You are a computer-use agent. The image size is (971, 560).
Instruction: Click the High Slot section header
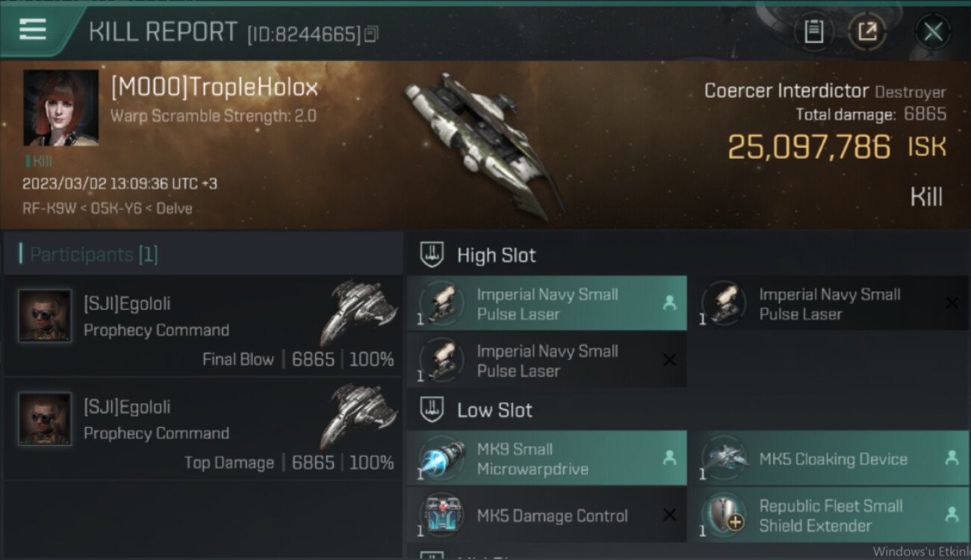pyautogui.click(x=496, y=255)
